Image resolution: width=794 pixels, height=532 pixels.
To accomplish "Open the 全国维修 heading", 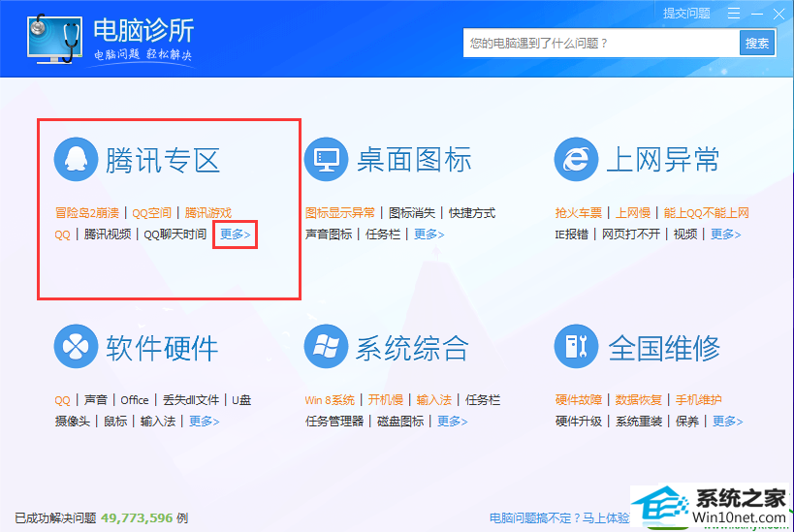I will [664, 348].
